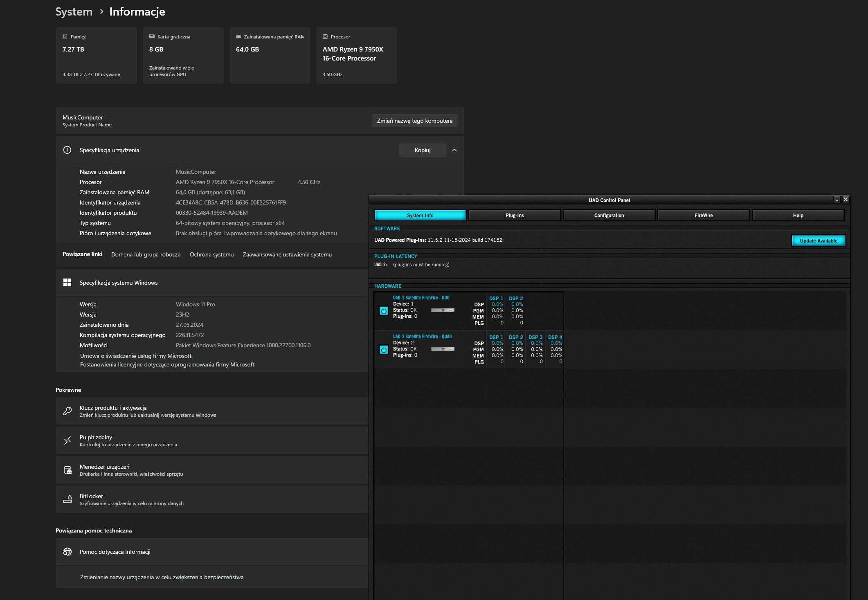The height and width of the screenshot is (600, 868).
Task: Click the Update Available button
Action: point(819,240)
